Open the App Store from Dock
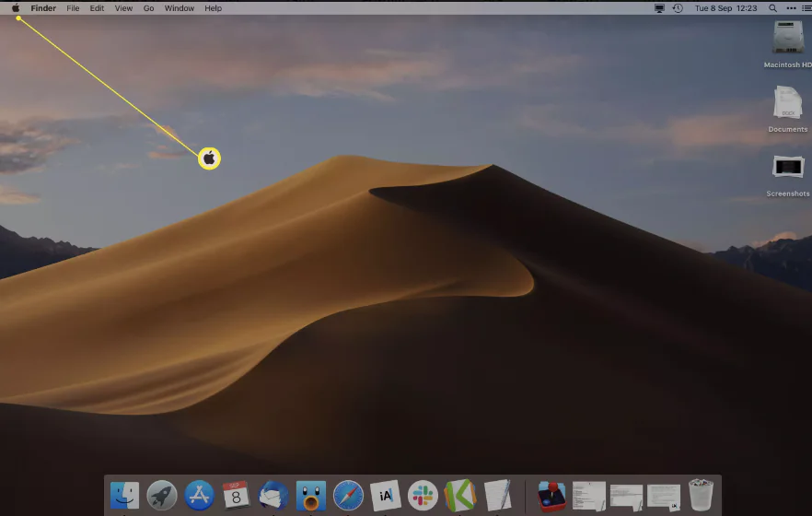812x516 pixels. pyautogui.click(x=199, y=496)
